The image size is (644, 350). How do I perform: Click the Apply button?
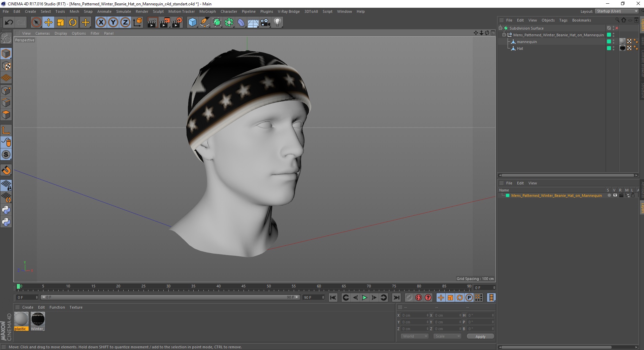pos(480,337)
